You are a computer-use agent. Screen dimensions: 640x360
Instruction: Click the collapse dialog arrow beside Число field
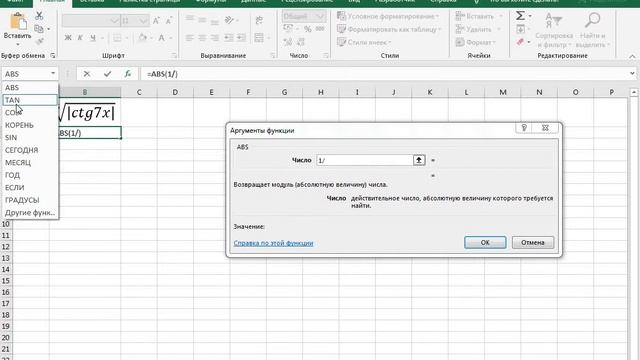tap(419, 160)
